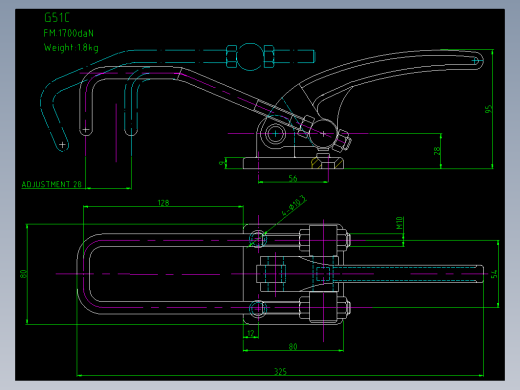Click the 28 height dimension near handle
Screen dimensions: 520x390
tap(437, 151)
